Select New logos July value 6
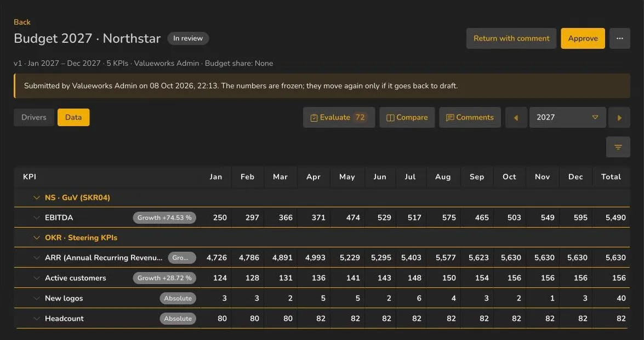This screenshot has height=340, width=644. (419, 298)
